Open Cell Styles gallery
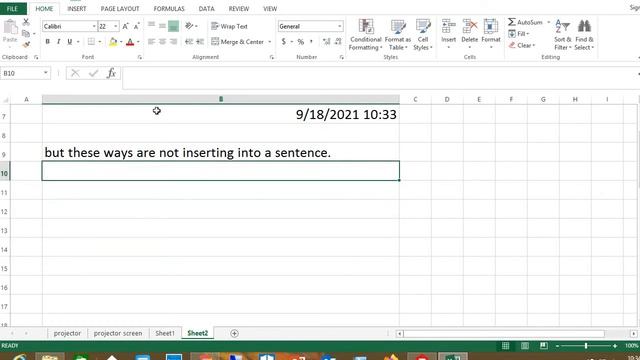 click(422, 35)
